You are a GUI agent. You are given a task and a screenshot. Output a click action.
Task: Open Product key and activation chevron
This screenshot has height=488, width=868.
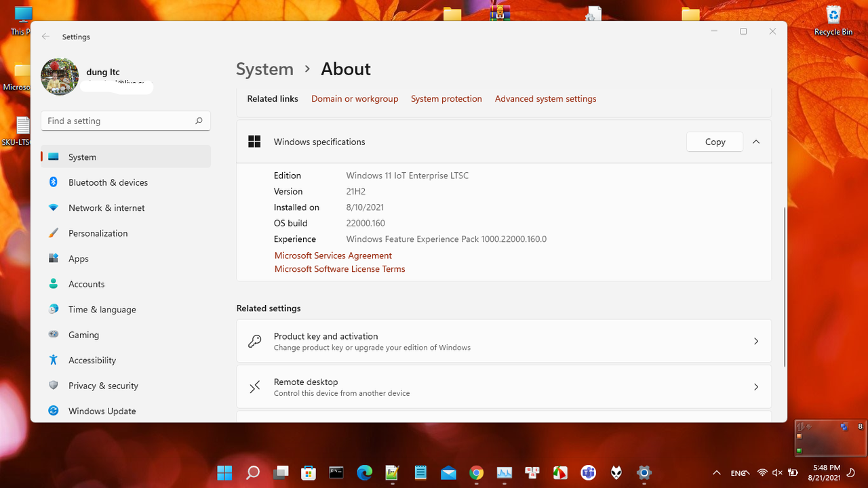click(756, 342)
